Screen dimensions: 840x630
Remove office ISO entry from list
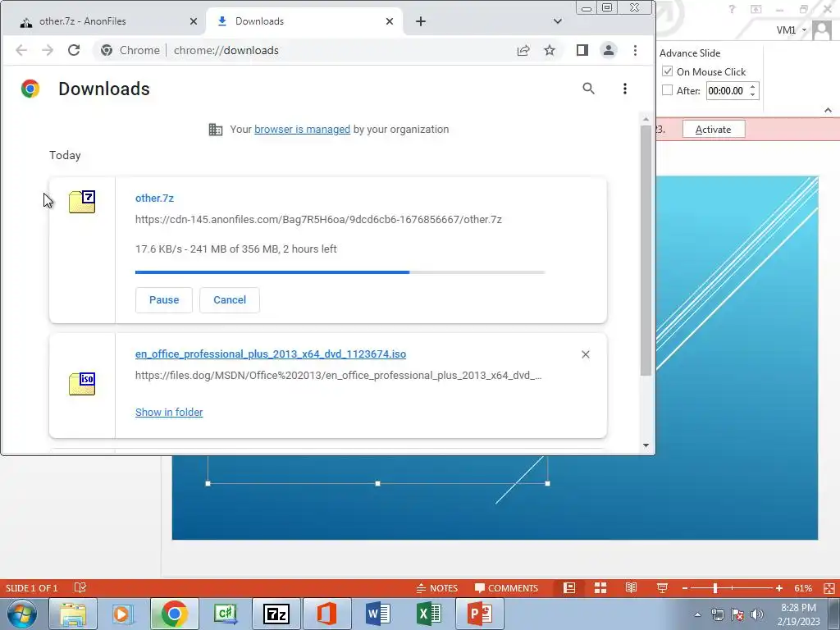(x=586, y=354)
